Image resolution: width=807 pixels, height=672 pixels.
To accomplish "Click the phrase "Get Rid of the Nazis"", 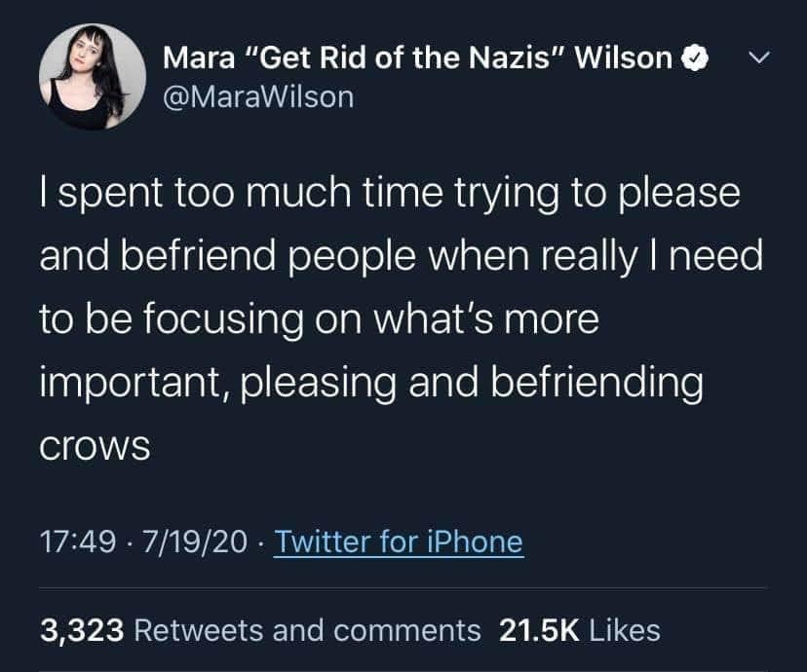I will 402,58.
